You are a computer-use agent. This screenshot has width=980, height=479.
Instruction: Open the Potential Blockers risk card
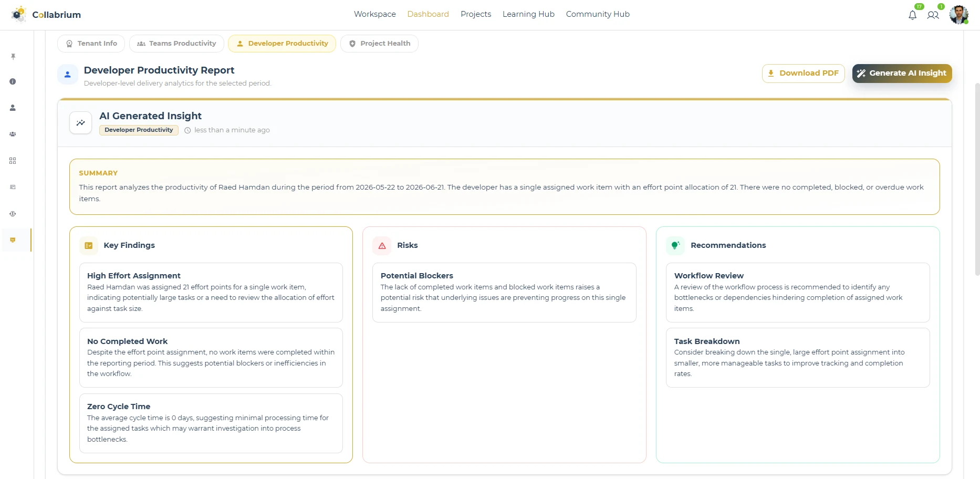point(504,293)
